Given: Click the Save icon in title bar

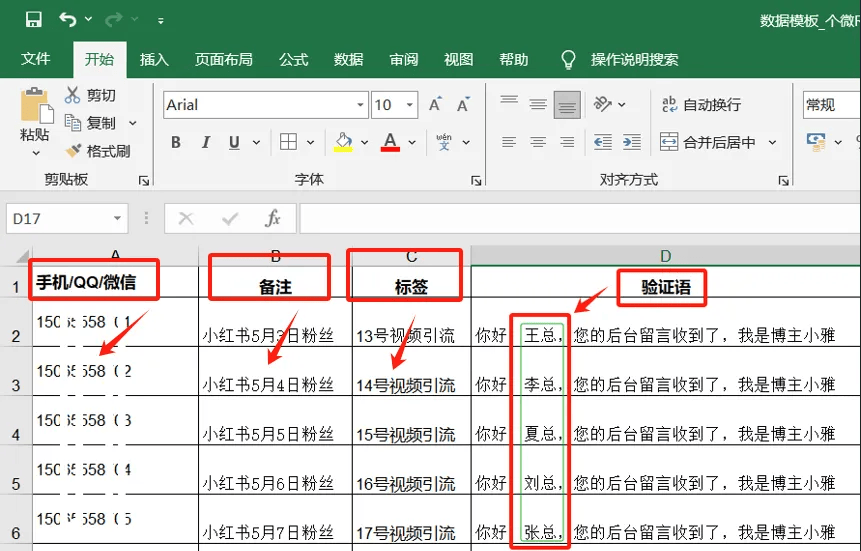Looking at the screenshot, I should tap(33, 20).
